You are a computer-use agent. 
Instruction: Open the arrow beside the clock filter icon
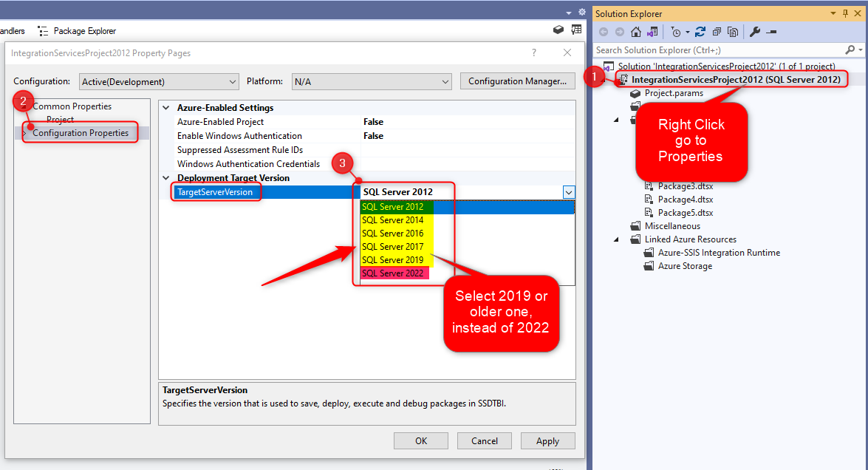point(688,32)
